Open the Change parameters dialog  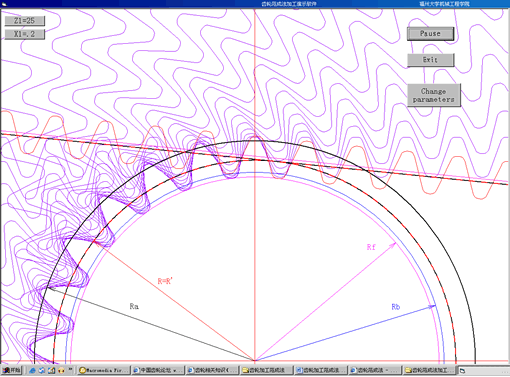coord(434,95)
